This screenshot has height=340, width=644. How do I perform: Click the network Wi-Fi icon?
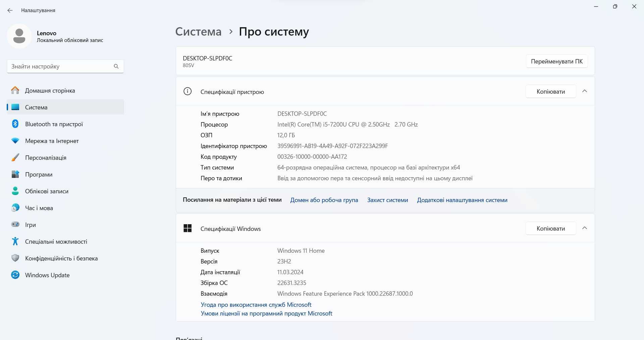(x=15, y=141)
